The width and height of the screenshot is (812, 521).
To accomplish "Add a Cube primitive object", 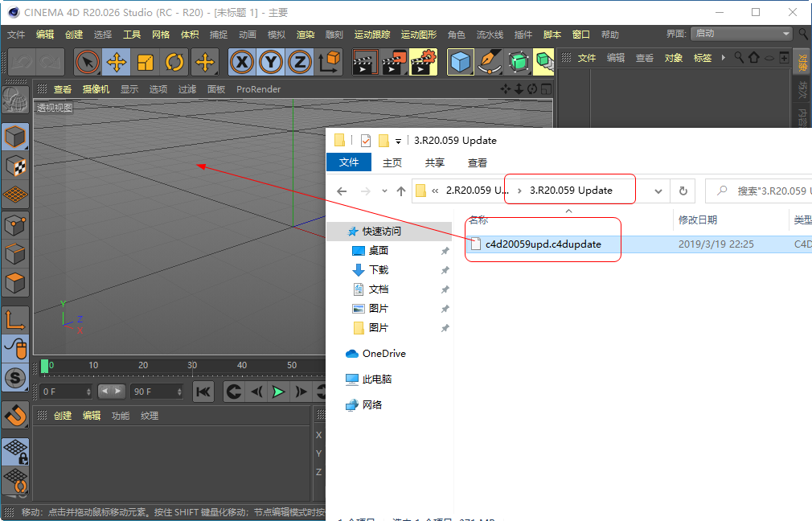I will 461,62.
